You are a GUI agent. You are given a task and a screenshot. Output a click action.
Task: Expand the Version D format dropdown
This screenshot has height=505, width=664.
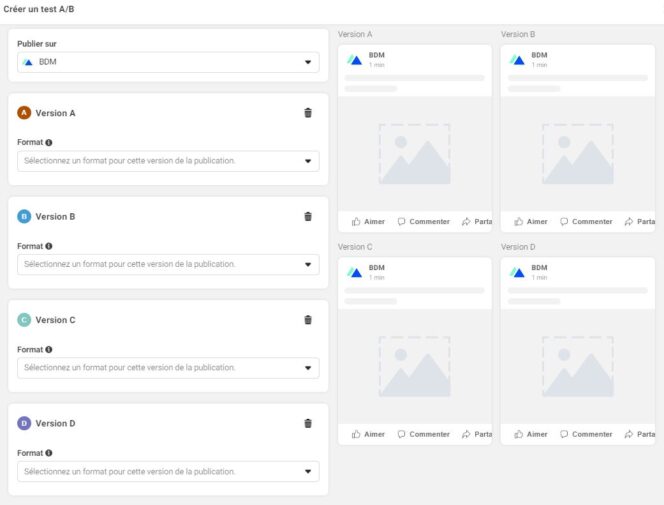[168, 471]
